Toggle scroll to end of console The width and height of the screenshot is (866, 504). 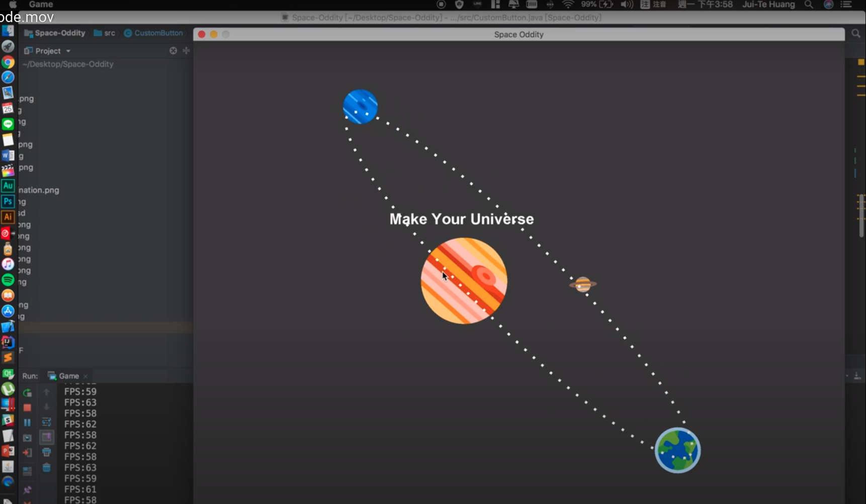tap(46, 437)
